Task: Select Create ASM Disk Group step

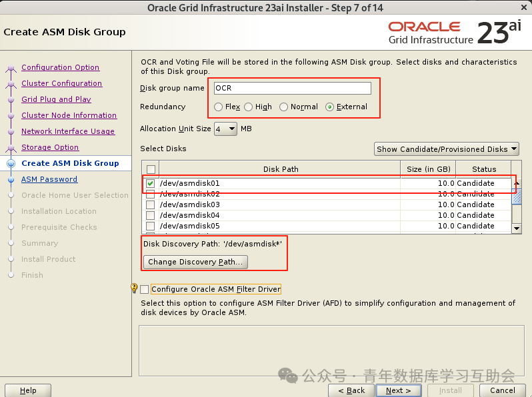Action: [x=70, y=163]
